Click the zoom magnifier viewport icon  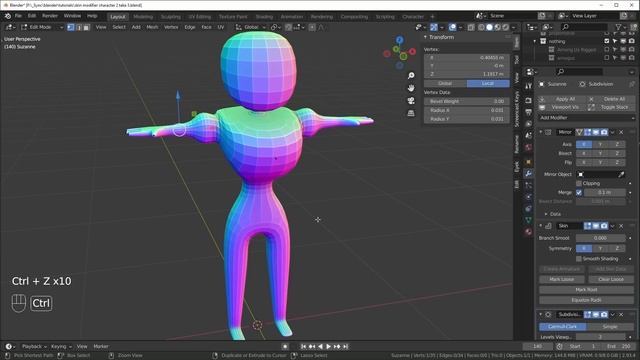click(x=411, y=76)
